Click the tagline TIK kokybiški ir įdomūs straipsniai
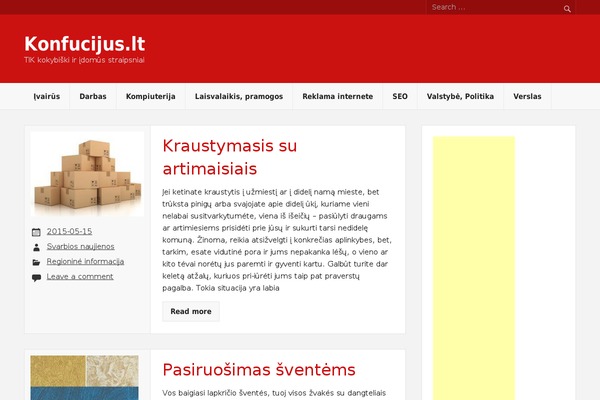 tap(84, 60)
